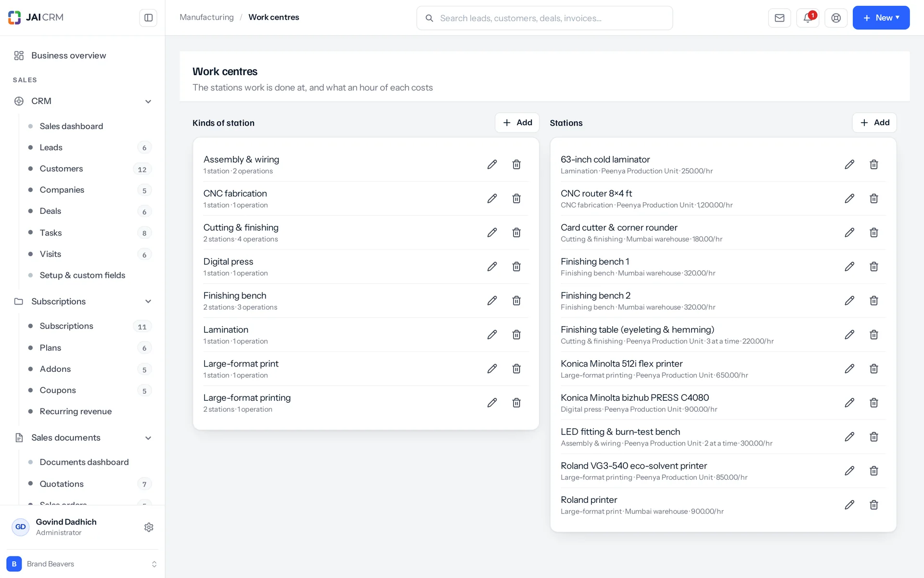Collapse the Subscriptions section chevron
Screen dimensions: 924x578
click(148, 302)
